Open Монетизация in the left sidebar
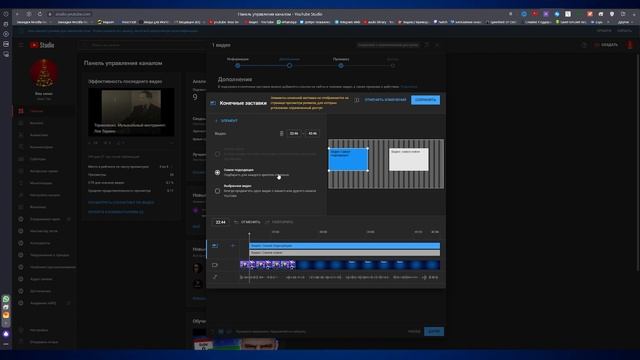 [41, 183]
